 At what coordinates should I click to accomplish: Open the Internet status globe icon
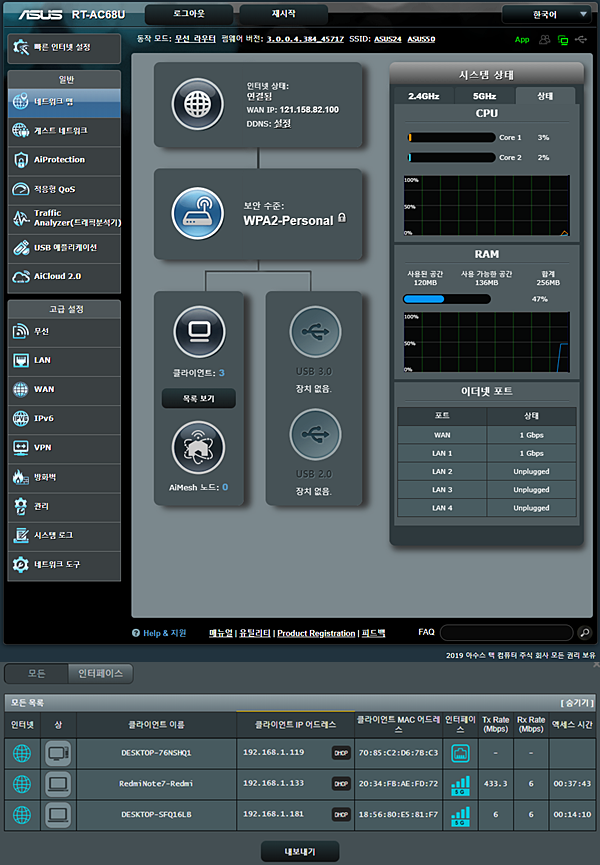(x=197, y=104)
